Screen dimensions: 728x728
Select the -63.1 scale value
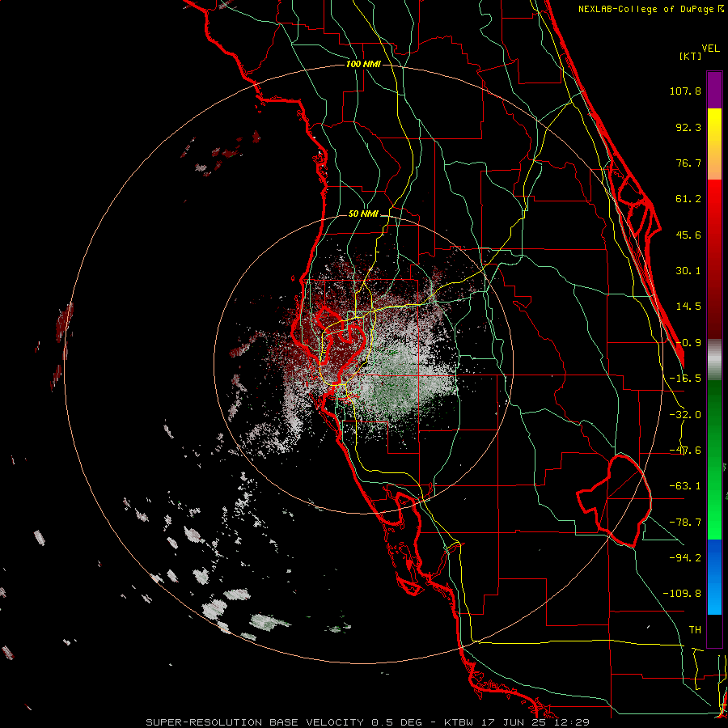[685, 486]
